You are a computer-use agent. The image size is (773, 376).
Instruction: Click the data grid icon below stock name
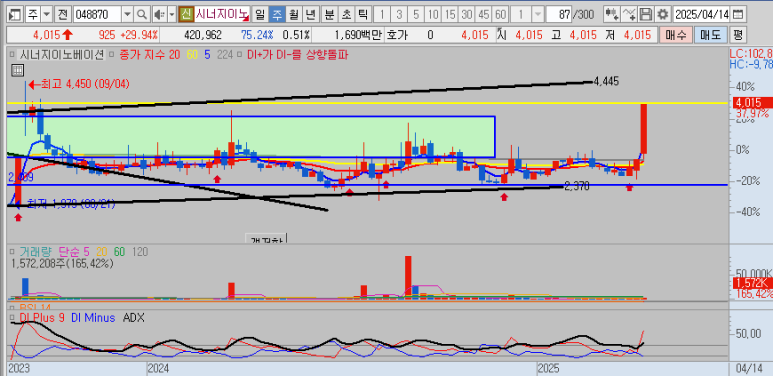coord(17,70)
